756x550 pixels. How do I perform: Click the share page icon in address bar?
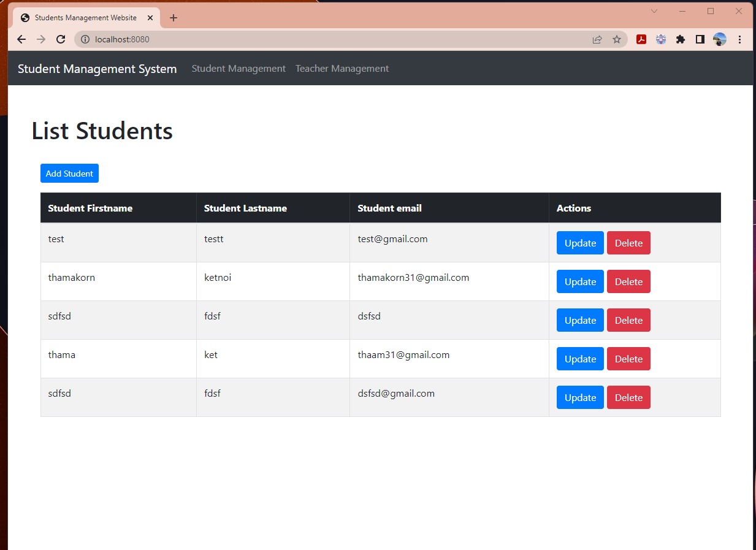coord(597,39)
